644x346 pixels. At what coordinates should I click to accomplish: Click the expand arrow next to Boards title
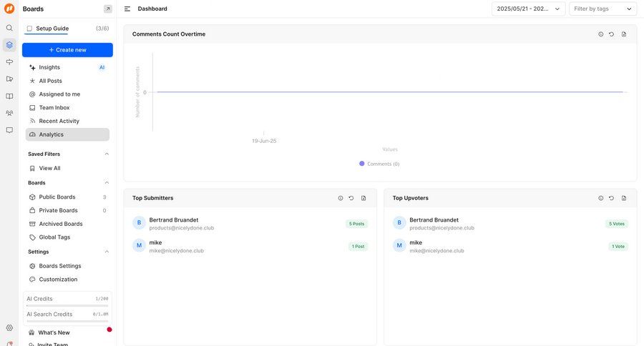(x=107, y=9)
